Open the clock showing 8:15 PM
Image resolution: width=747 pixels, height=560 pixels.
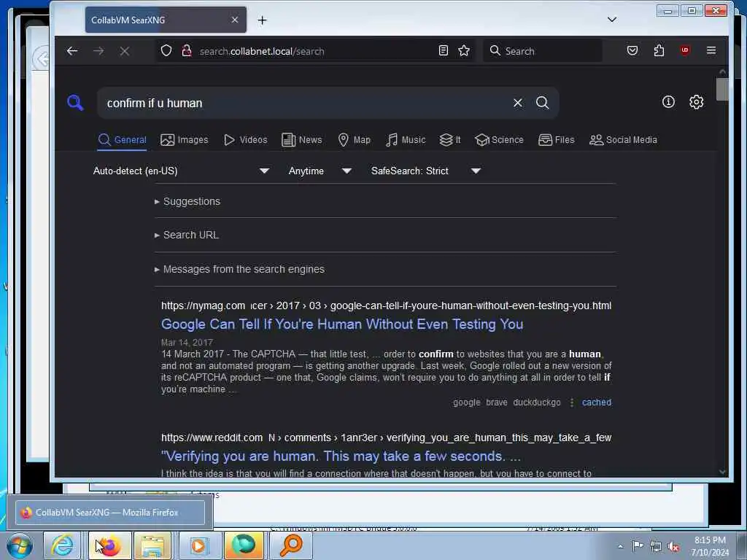click(x=710, y=546)
